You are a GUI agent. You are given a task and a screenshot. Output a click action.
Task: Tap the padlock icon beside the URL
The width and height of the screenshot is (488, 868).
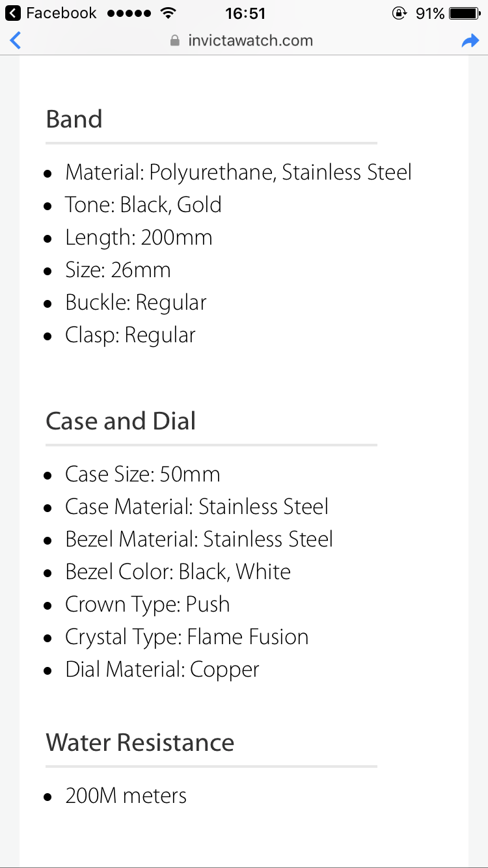pos(174,41)
